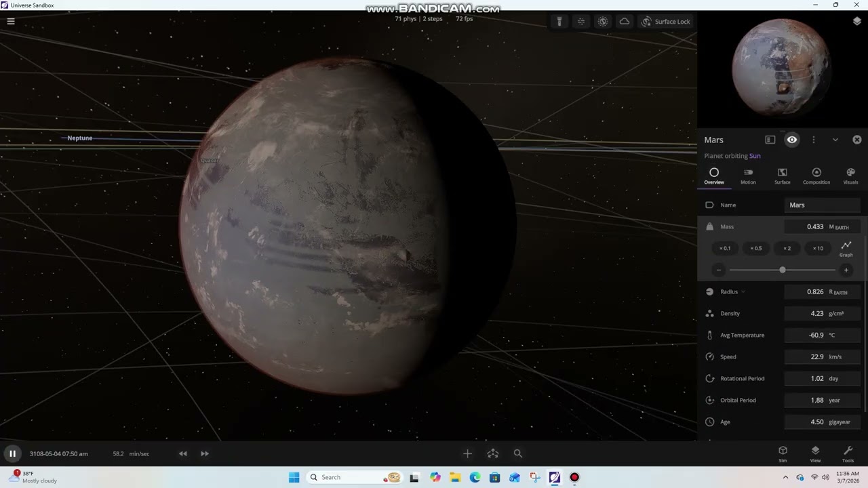Edit the Name field containing Mars
This screenshot has width=868, height=488.
(x=823, y=205)
